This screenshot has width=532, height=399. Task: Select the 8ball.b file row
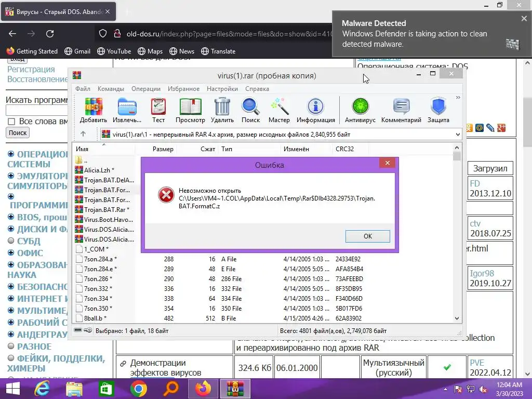coord(220,318)
